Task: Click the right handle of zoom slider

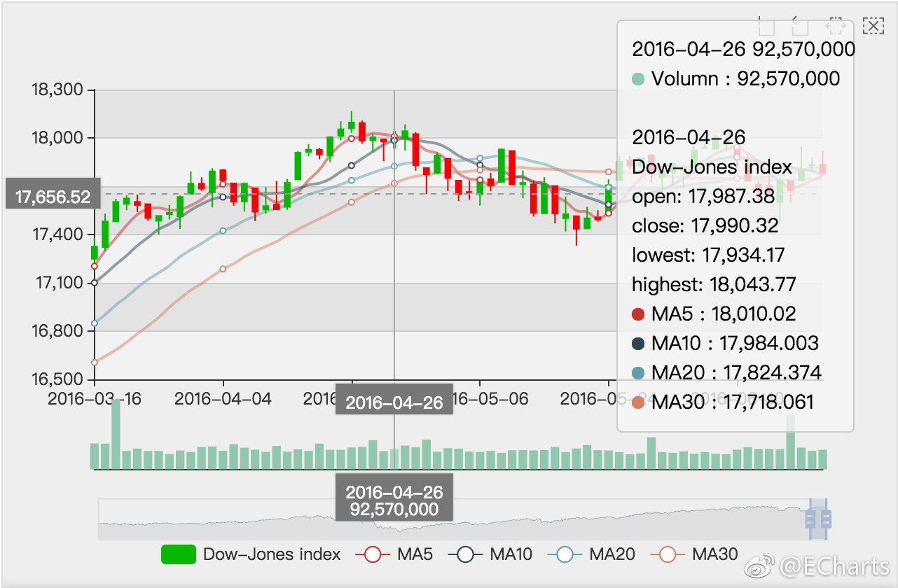Action: pyautogui.click(x=827, y=519)
